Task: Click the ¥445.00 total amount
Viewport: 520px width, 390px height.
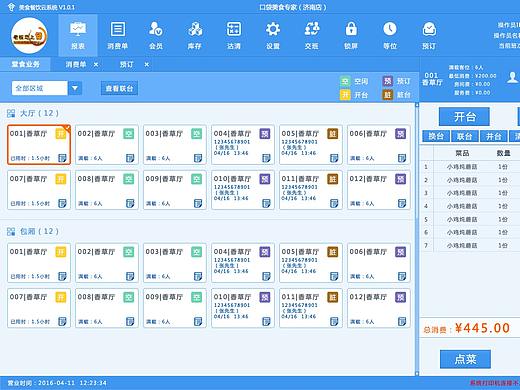Action: 482,328
